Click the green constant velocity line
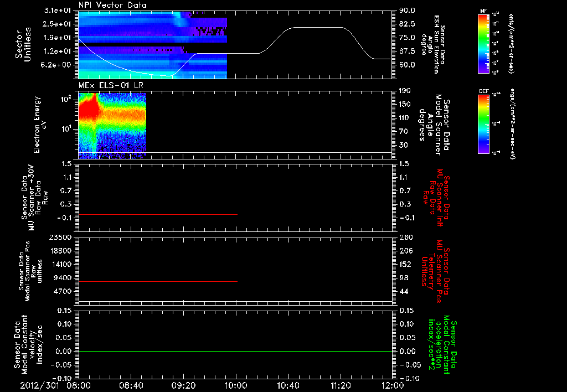This screenshot has height=392, width=567. click(x=235, y=351)
